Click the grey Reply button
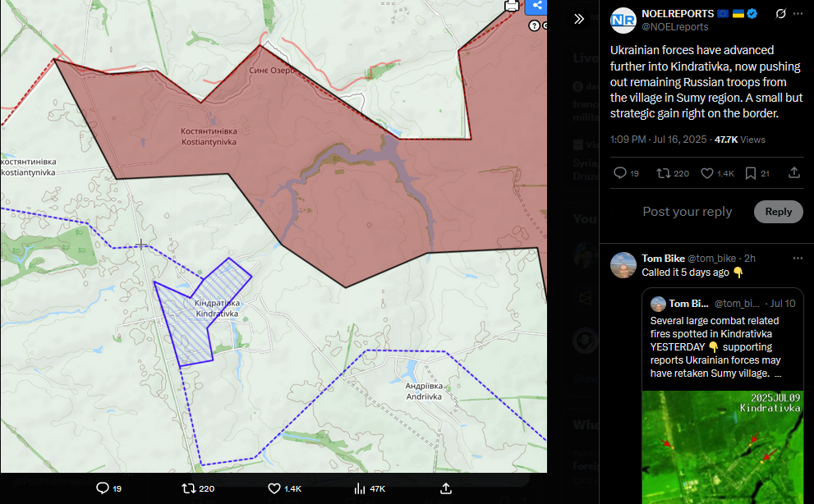The image size is (814, 504). [778, 212]
